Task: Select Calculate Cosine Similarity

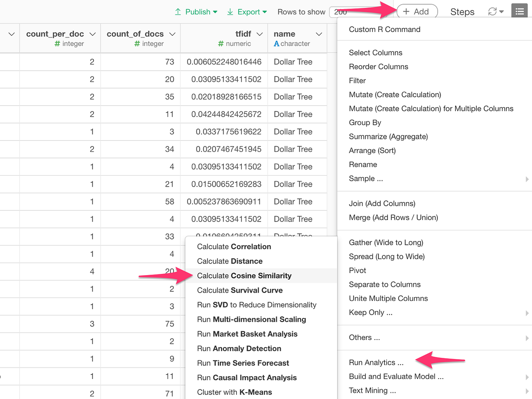Action: coord(244,276)
